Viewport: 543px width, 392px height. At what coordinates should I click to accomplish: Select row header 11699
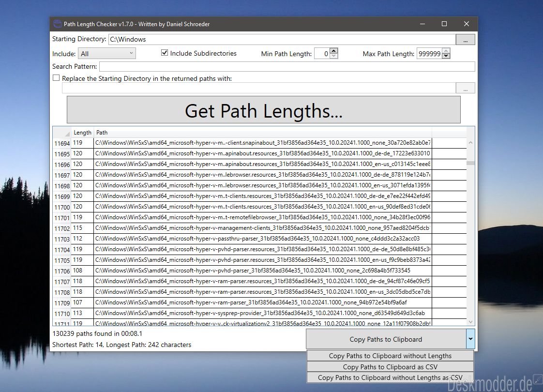62,196
